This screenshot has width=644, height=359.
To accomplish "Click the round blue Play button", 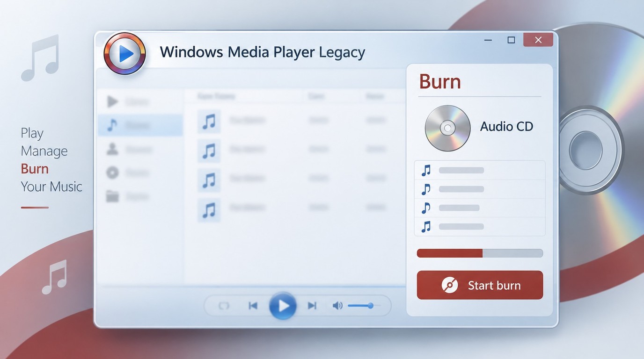I will point(283,306).
